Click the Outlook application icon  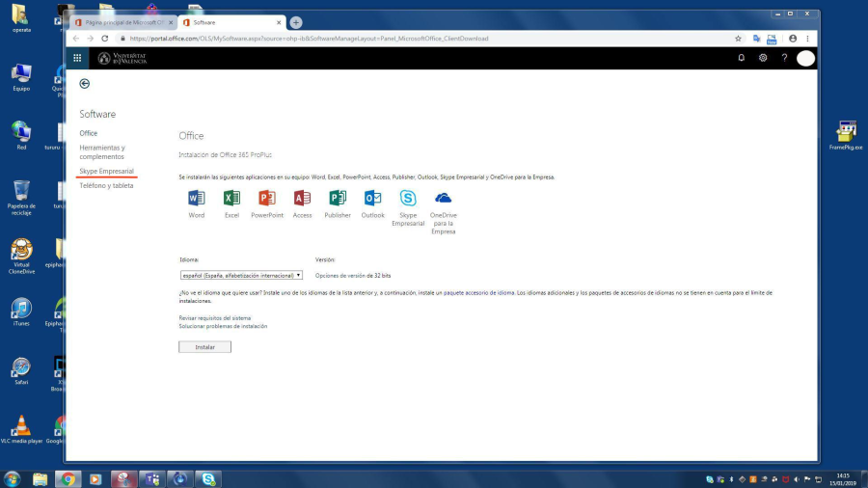(x=372, y=198)
